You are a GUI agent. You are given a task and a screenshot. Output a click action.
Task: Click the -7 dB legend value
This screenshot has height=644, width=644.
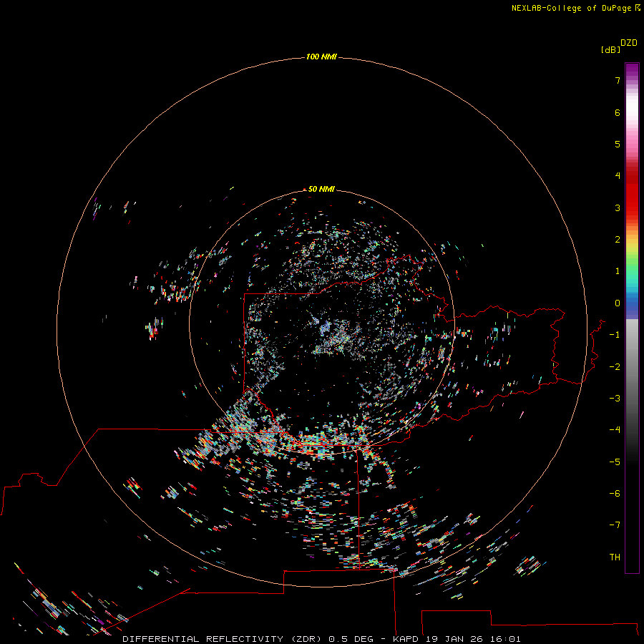coord(615,525)
